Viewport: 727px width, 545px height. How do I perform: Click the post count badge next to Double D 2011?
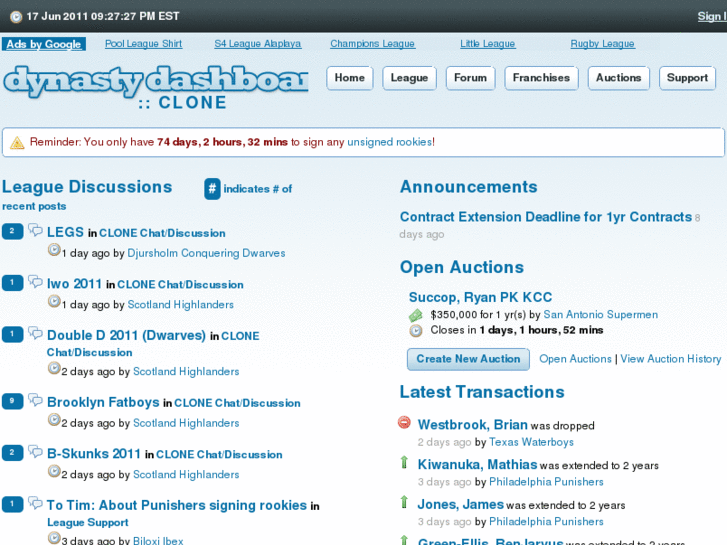(12, 334)
